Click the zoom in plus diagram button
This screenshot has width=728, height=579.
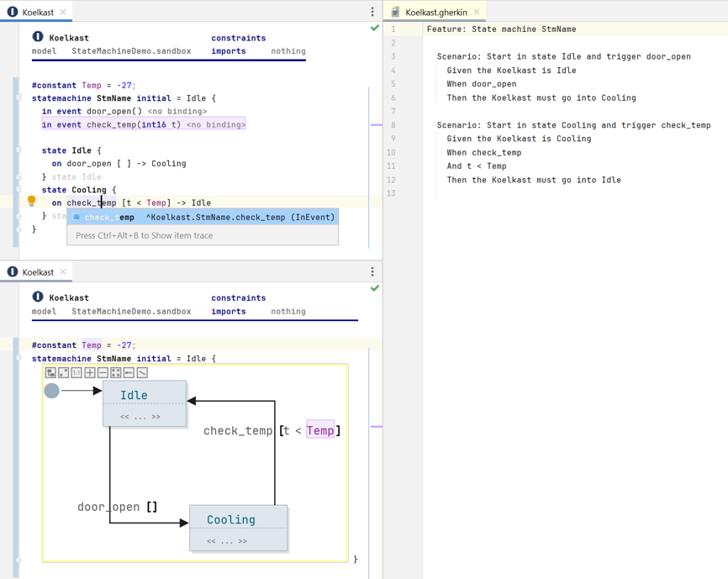[90, 372]
